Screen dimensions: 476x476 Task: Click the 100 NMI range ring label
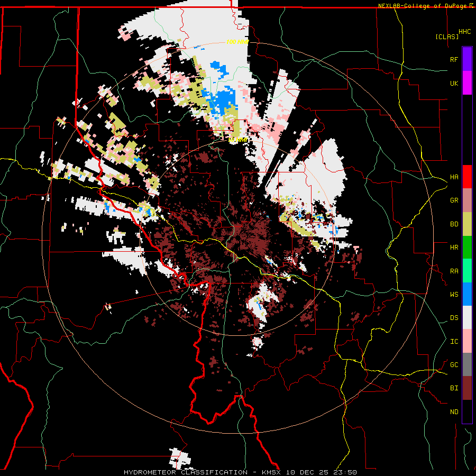(237, 42)
